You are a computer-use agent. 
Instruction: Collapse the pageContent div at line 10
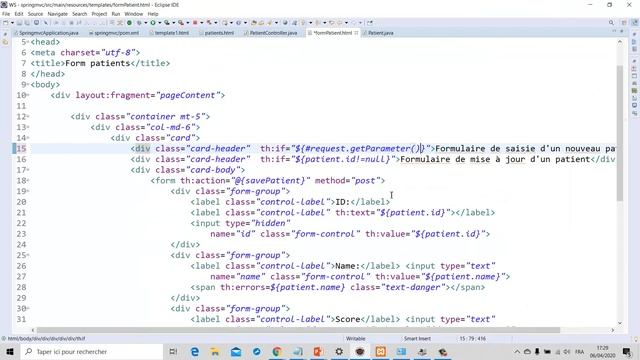[28, 95]
